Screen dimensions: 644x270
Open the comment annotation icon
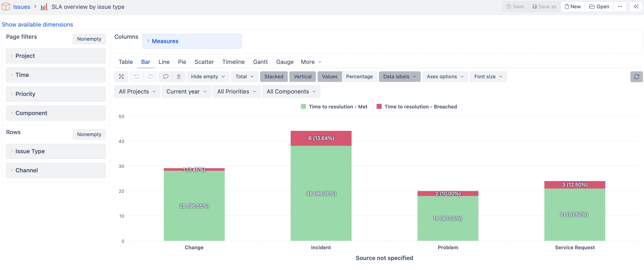pyautogui.click(x=166, y=77)
